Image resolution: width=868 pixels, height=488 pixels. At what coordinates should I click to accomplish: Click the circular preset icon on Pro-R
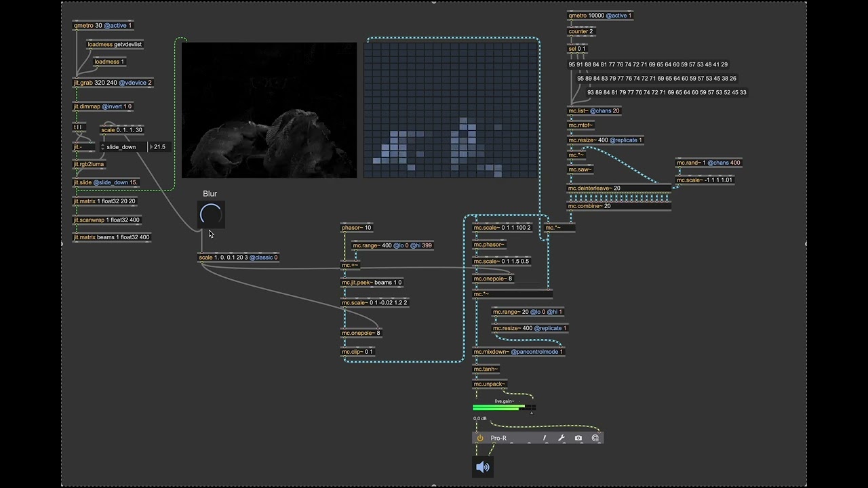pos(595,438)
